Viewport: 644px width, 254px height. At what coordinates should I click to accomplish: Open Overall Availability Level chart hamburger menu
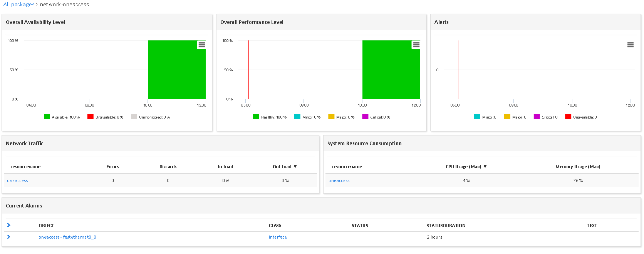pyautogui.click(x=201, y=45)
